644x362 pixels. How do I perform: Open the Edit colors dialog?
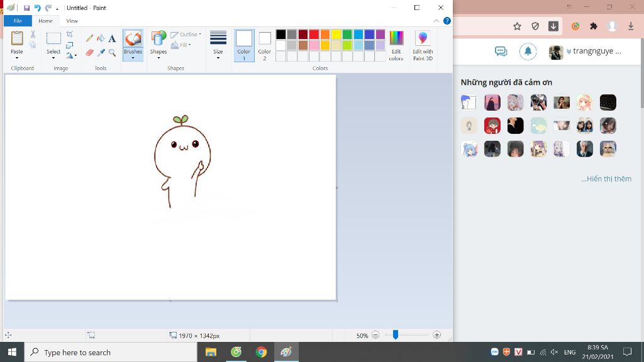pos(396,45)
